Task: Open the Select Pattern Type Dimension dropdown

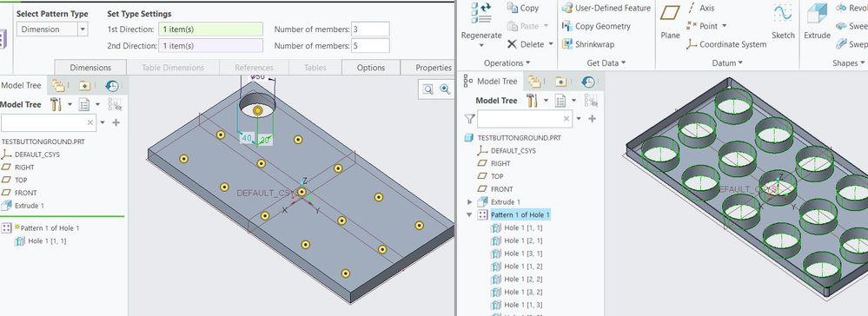Action: pyautogui.click(x=52, y=30)
